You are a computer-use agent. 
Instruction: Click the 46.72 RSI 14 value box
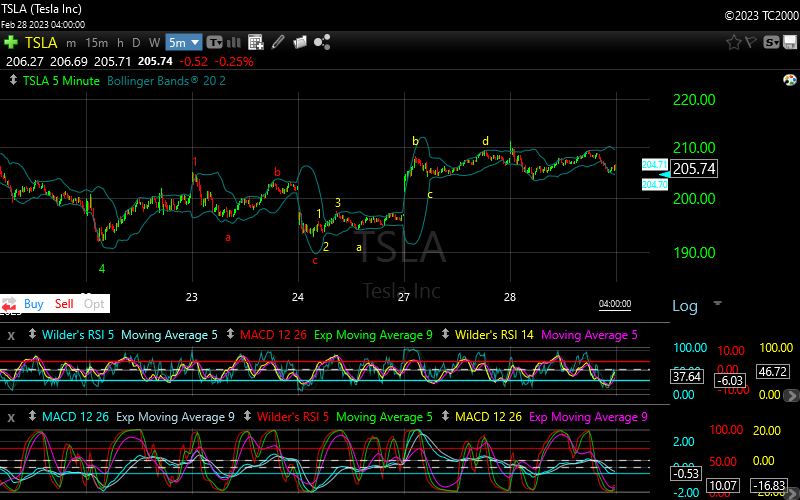click(773, 371)
